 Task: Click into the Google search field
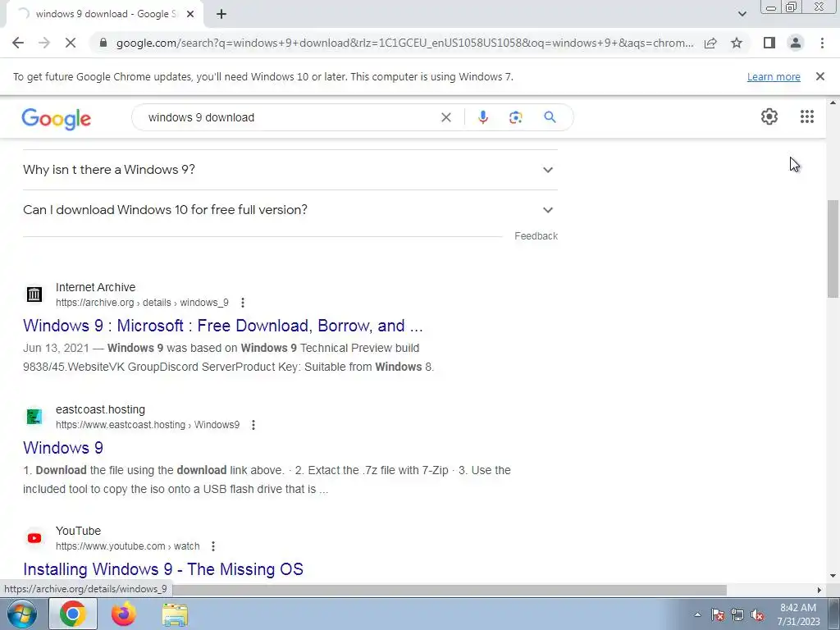pyautogui.click(x=290, y=117)
